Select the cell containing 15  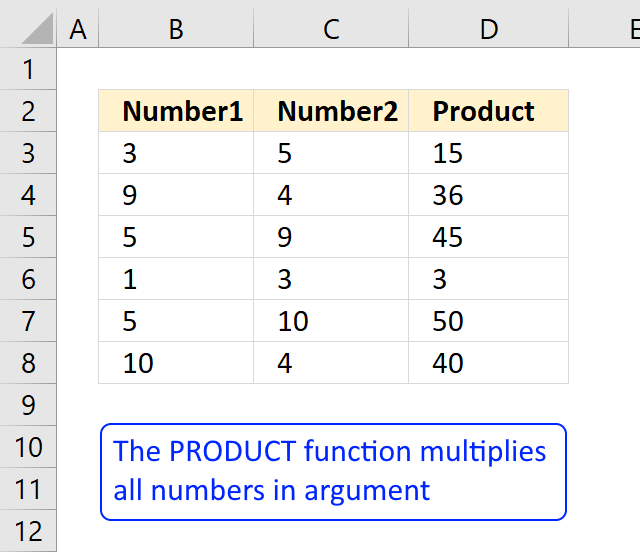(489, 153)
